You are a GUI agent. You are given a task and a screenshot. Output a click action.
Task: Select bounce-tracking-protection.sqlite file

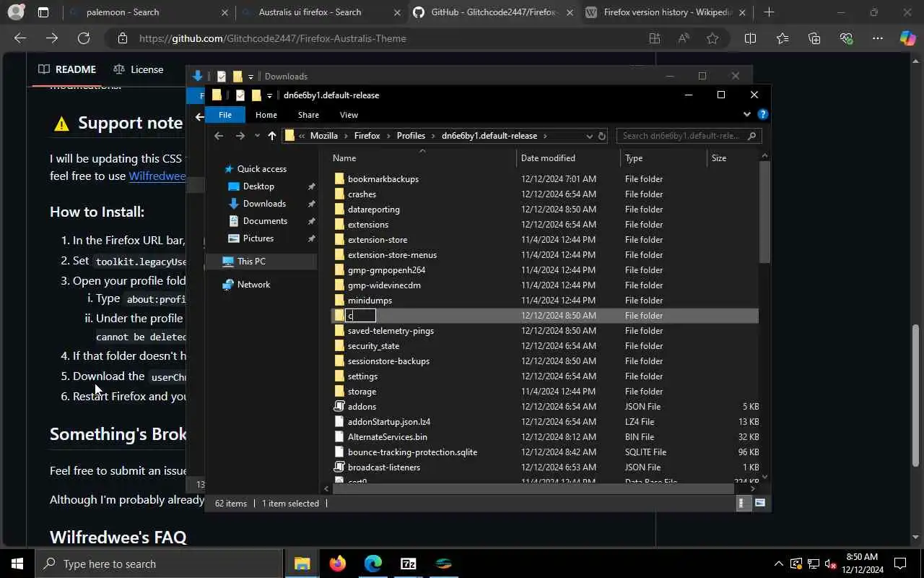[x=412, y=452]
